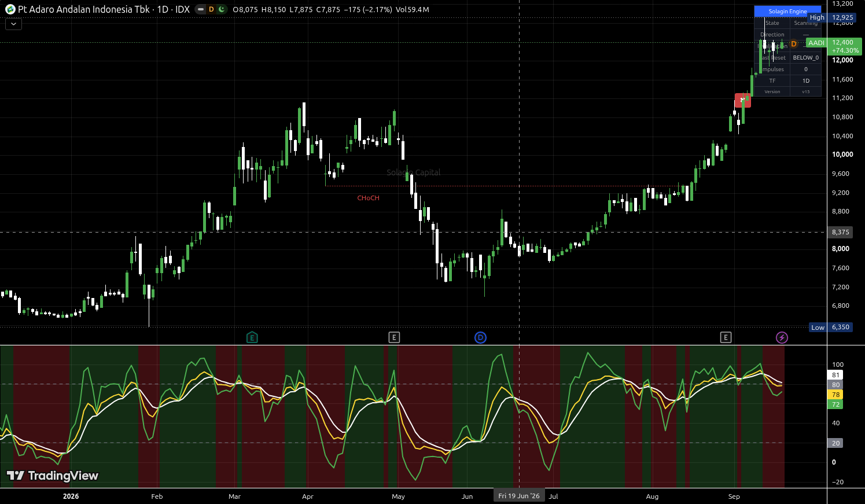Click the grey 80 level label
The height and width of the screenshot is (504, 865).
(x=835, y=385)
